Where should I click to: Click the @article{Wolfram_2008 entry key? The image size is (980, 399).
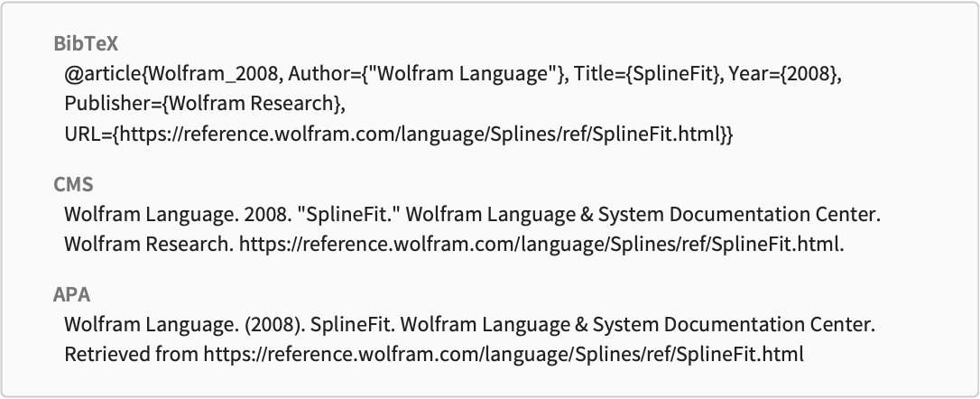coord(171,74)
